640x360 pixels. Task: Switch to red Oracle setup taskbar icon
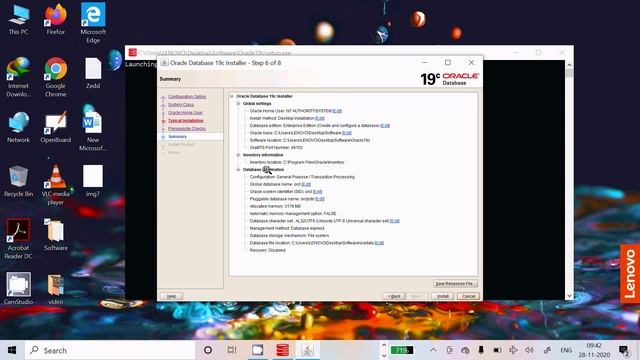click(282, 350)
